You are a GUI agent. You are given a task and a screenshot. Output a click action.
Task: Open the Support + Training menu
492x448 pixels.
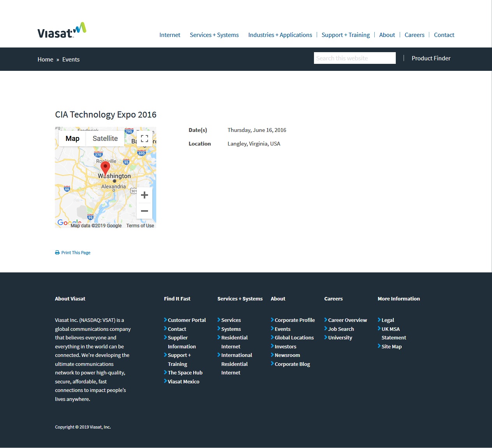(x=346, y=35)
